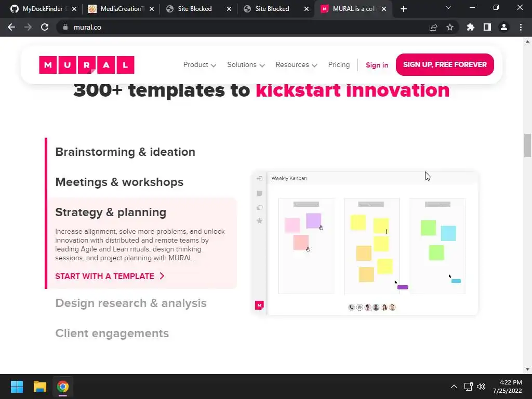532x399 pixels.
Task: Toggle the browser side panel icon
Action: click(487, 27)
